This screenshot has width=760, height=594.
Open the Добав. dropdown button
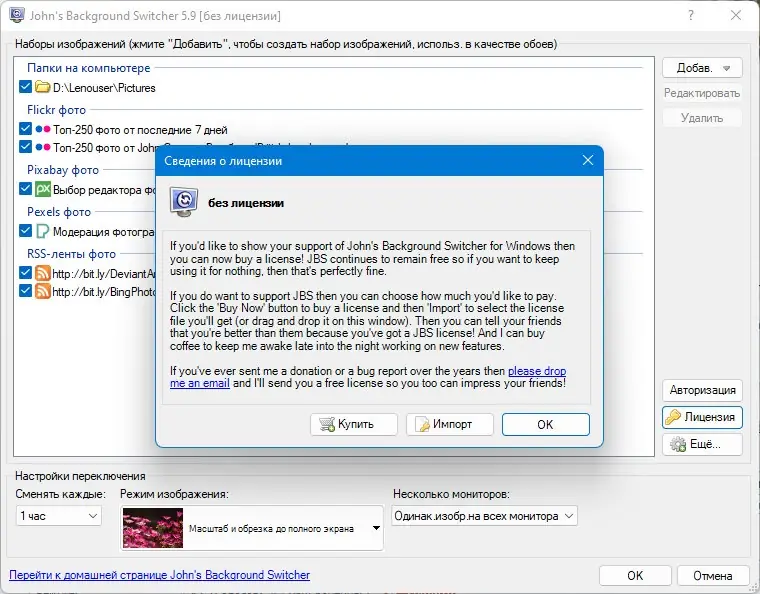(702, 68)
